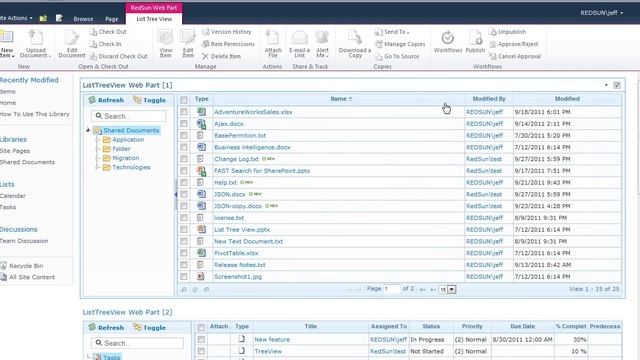
Task: Click Refresh in Web Part [2] tree
Action: (106, 327)
